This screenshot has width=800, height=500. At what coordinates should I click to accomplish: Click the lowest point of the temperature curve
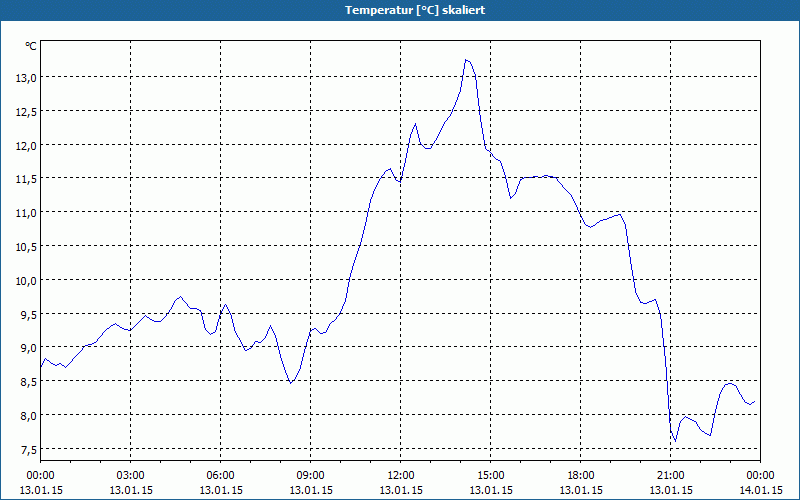[x=676, y=441]
